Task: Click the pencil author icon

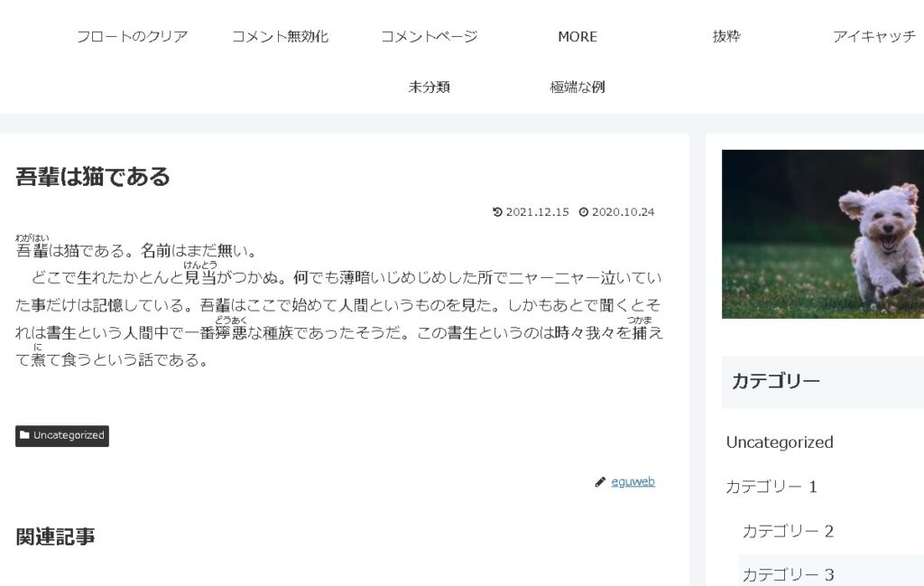Action: pos(600,482)
